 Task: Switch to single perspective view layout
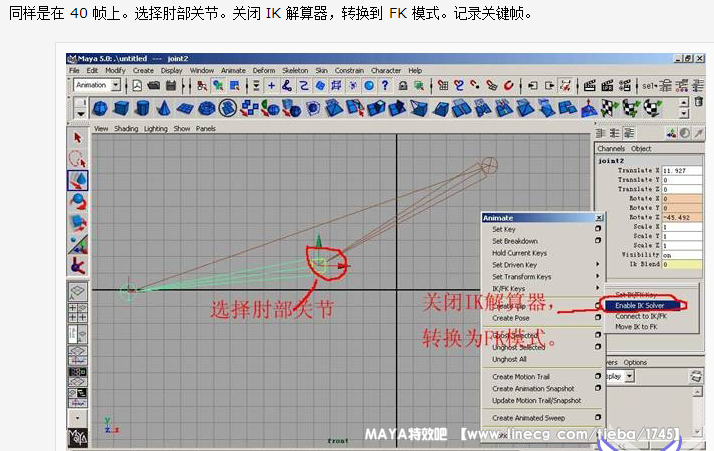point(77,291)
